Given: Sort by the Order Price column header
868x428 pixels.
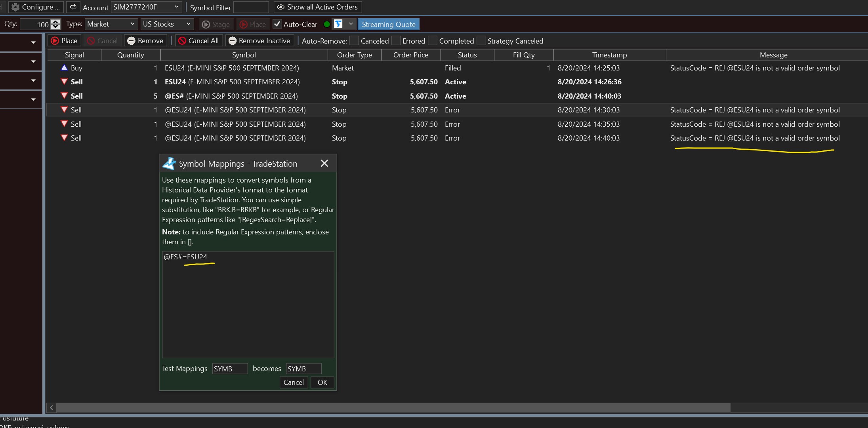Looking at the screenshot, I should point(411,55).
